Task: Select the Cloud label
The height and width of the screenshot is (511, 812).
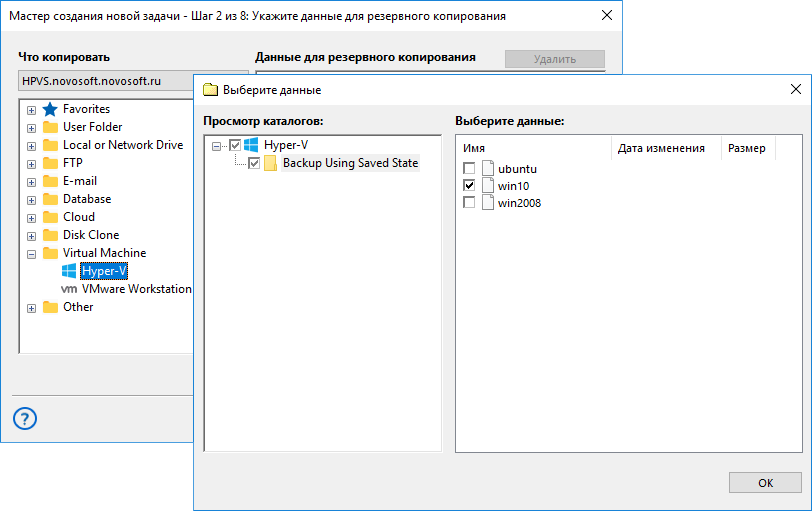Action: click(79, 217)
